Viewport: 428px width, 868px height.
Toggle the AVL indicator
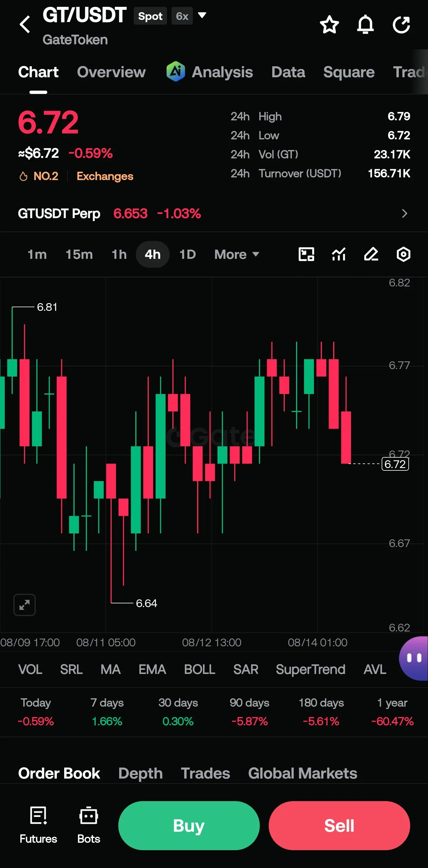[375, 669]
